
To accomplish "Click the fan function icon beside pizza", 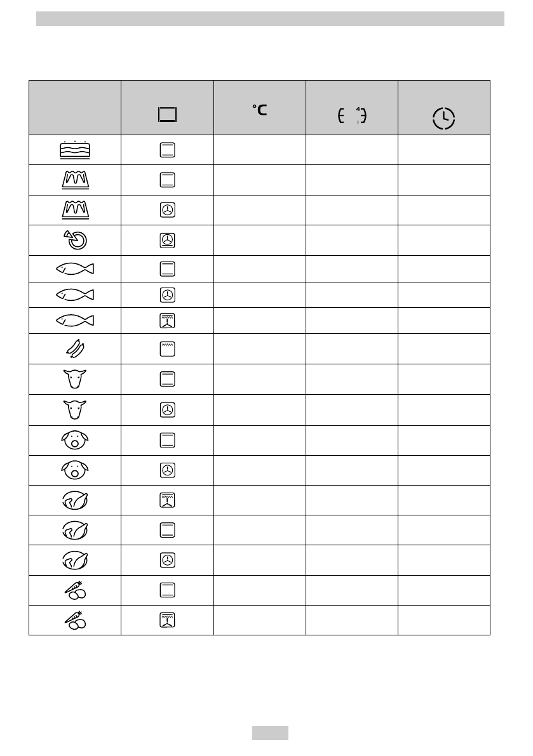I will (x=168, y=241).
